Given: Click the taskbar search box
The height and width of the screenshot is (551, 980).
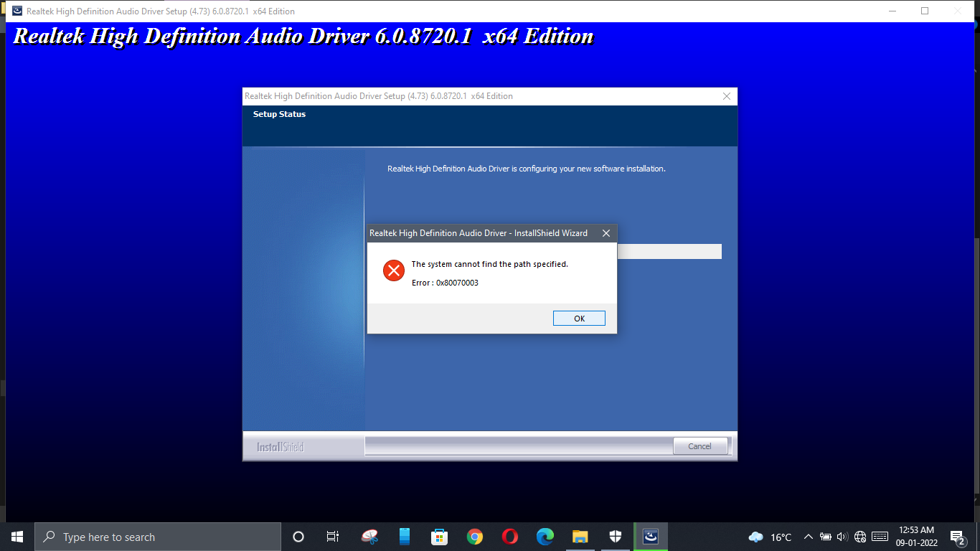Looking at the screenshot, I should [x=158, y=537].
